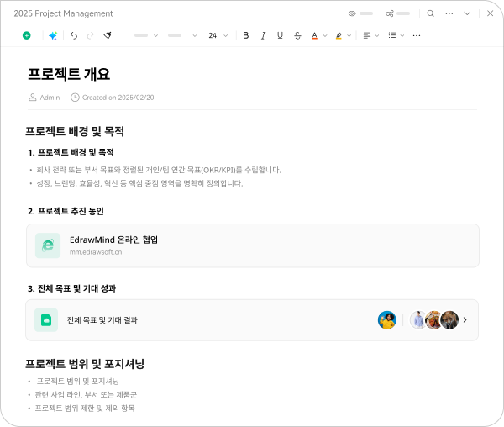
Task: Click the 3. 전체 목표 및 기대 성과 subheading
Action: coord(71,288)
